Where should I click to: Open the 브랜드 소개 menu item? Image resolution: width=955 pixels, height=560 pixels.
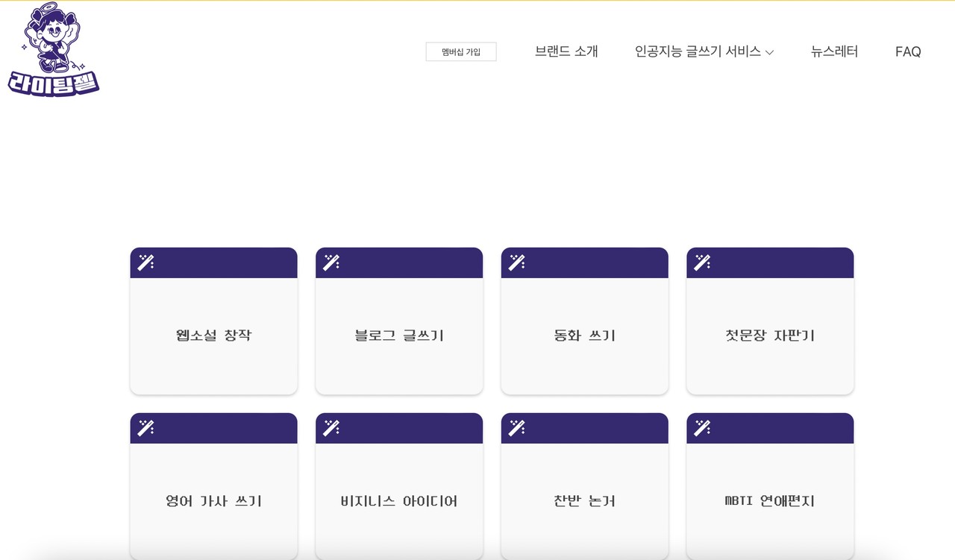[566, 51]
